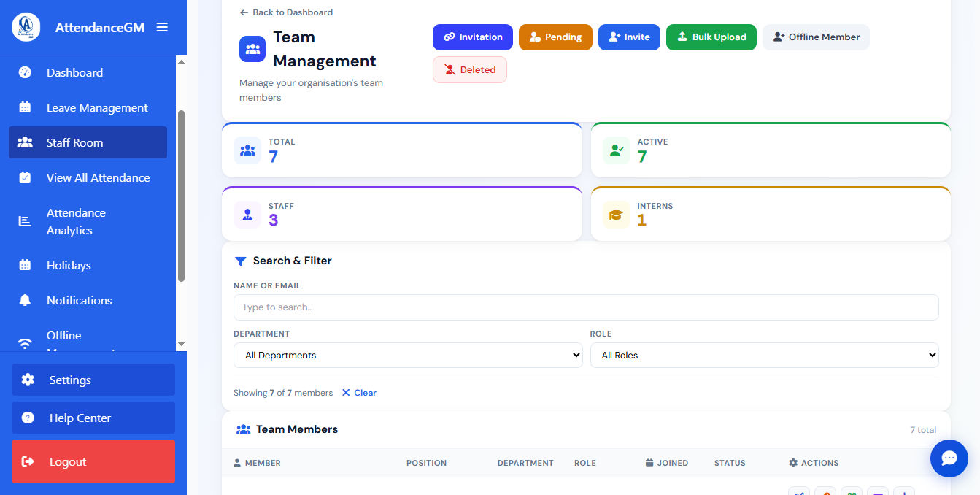The width and height of the screenshot is (980, 495).
Task: Click the Staff Room people icon
Action: pyautogui.click(x=25, y=142)
